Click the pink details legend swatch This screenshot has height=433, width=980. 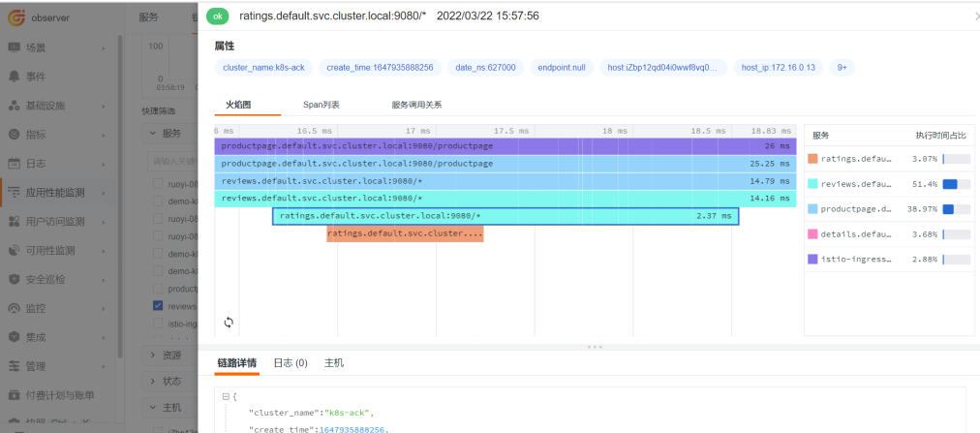(812, 233)
